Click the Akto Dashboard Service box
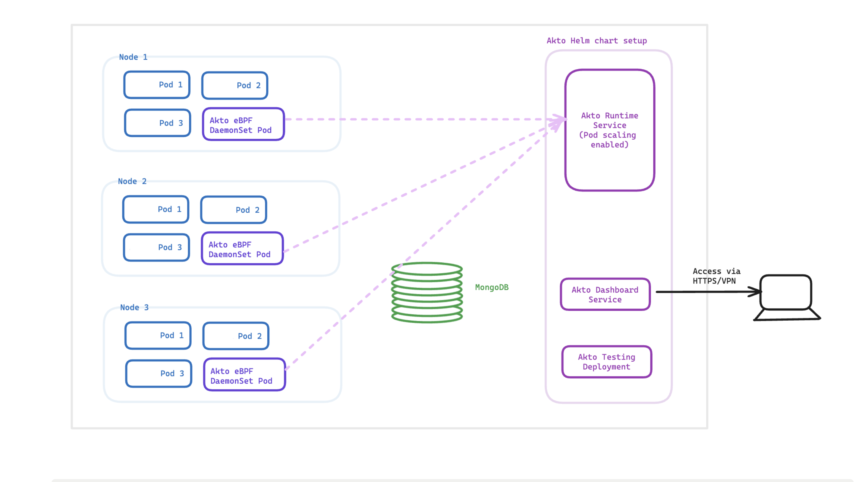Screen dimensions: 868x482 [x=605, y=294]
